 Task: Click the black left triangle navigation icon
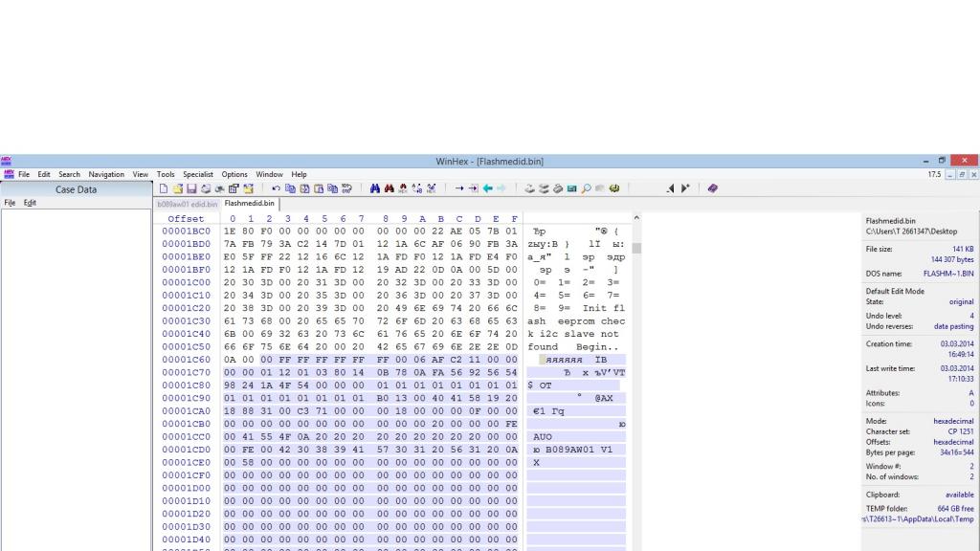tap(671, 188)
